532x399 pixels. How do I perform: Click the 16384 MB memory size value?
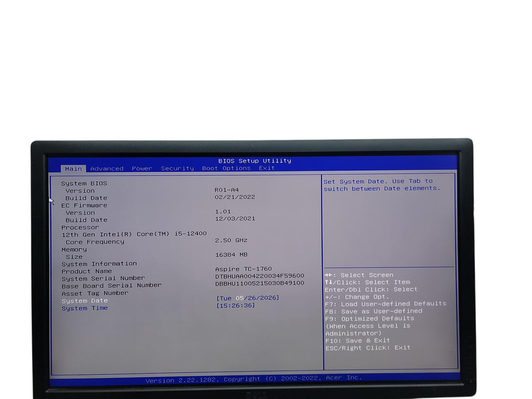232,254
